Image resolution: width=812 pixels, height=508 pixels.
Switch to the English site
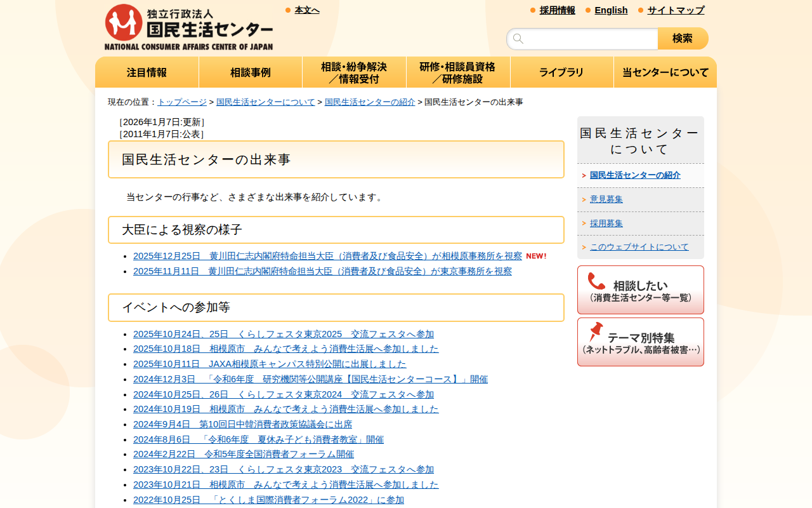coord(611,10)
